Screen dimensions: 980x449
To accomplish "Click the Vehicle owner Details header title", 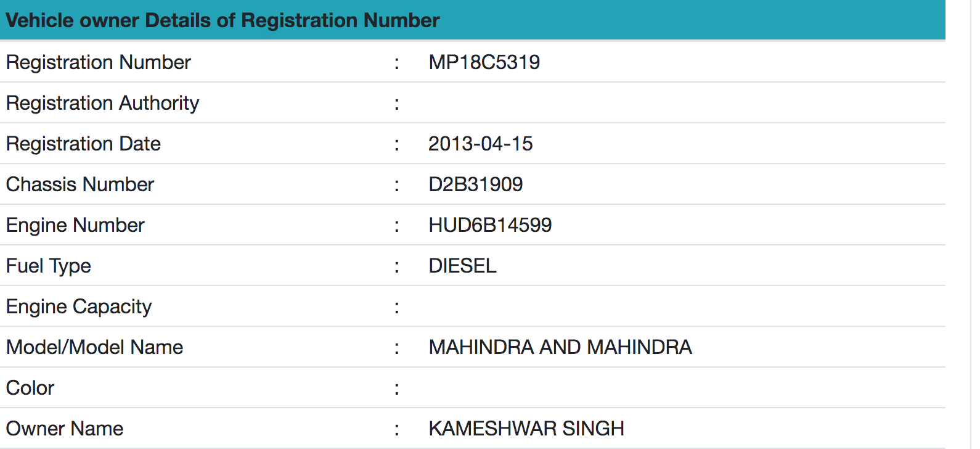I will coord(223,20).
